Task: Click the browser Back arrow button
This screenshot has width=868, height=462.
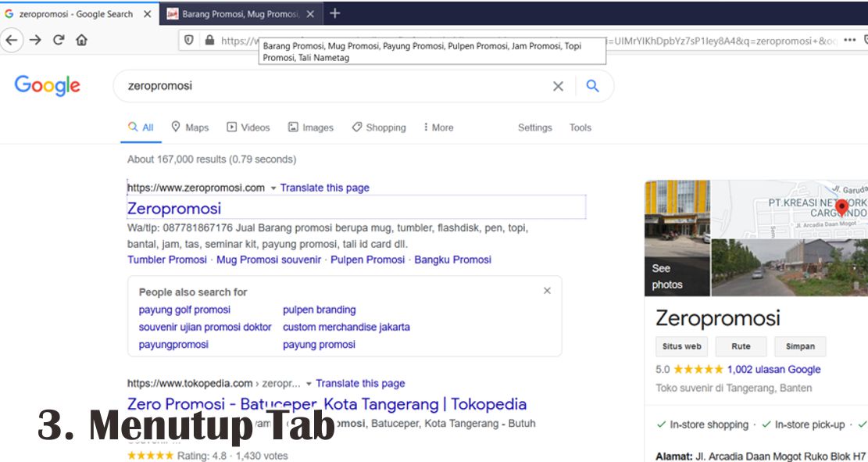Action: tap(12, 40)
